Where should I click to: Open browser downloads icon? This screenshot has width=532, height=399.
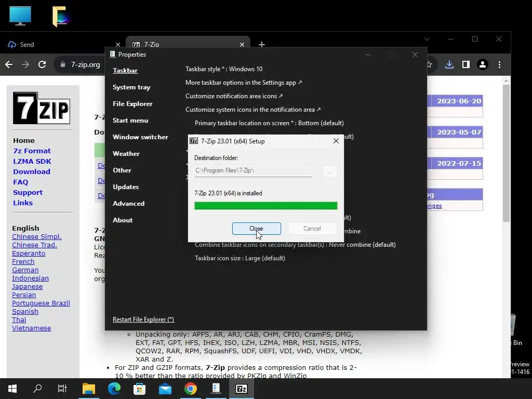tap(449, 64)
